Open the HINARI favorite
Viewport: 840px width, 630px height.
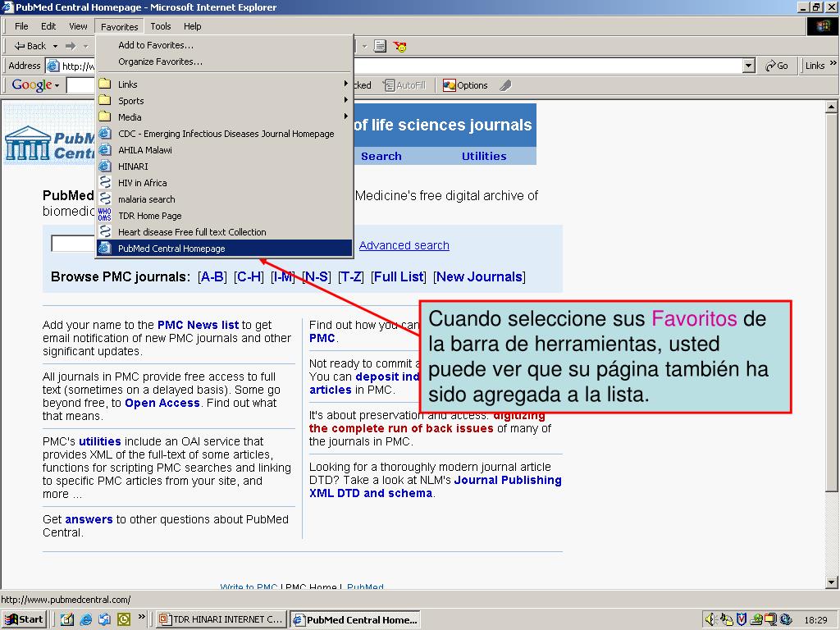click(x=225, y=166)
